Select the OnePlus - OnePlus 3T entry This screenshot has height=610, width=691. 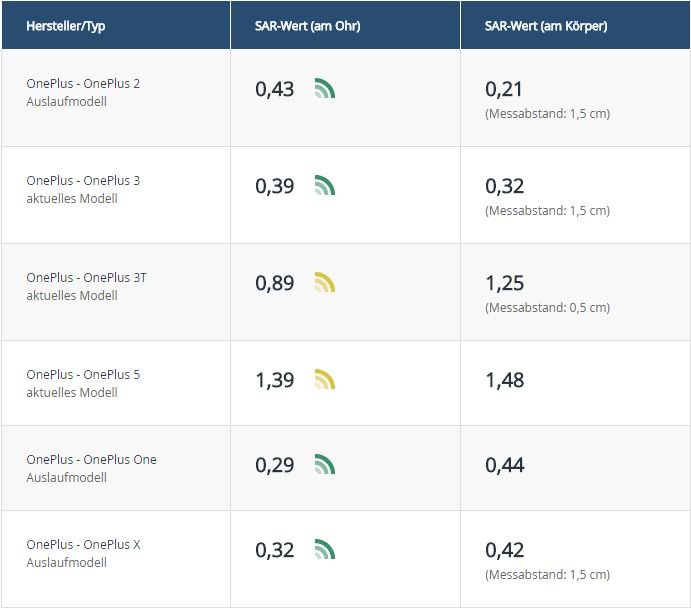(x=86, y=277)
